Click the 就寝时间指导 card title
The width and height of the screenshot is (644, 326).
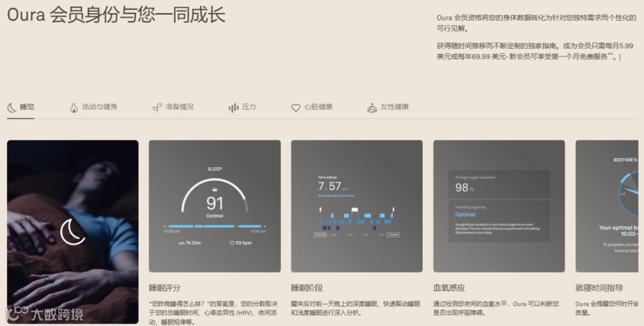point(599,288)
